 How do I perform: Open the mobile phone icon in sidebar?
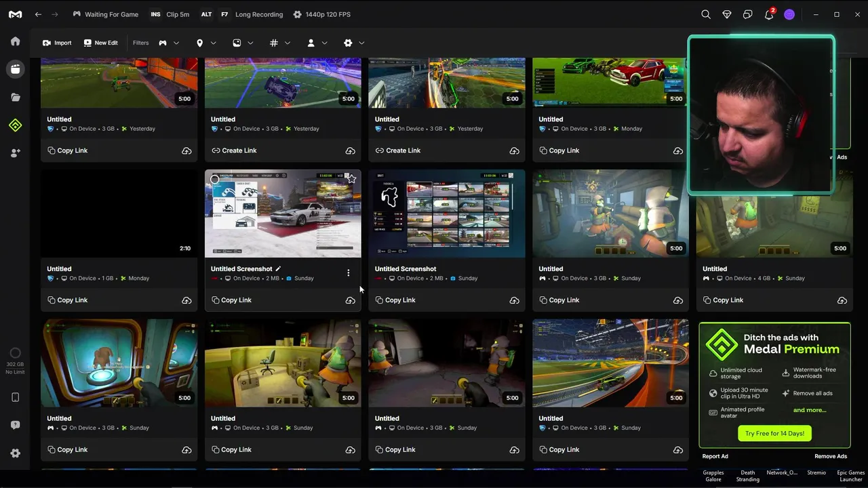pyautogui.click(x=15, y=397)
